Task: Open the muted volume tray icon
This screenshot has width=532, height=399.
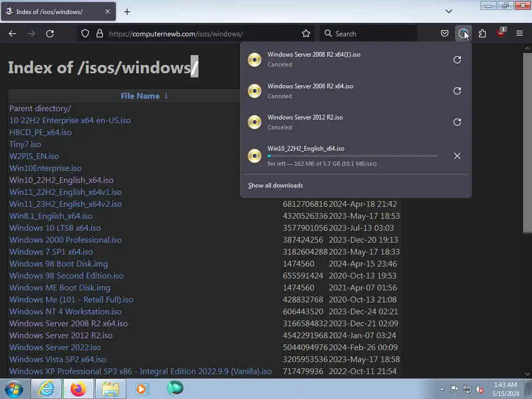Action: tap(480, 389)
